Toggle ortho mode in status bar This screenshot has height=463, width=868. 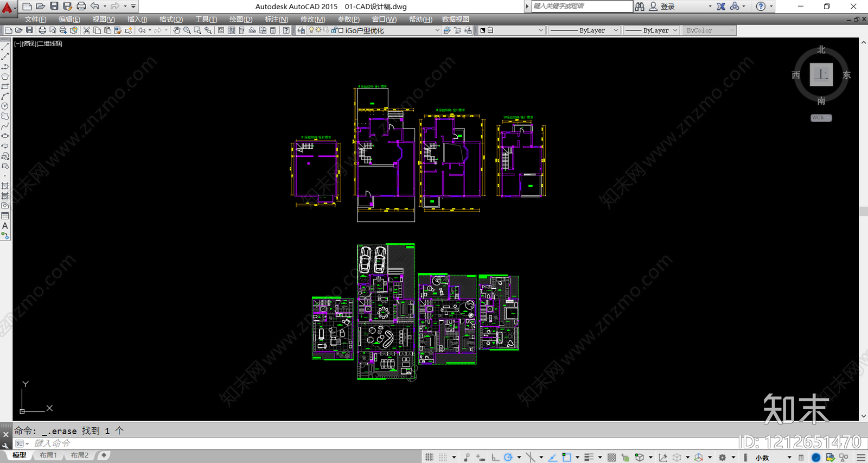(x=495, y=458)
